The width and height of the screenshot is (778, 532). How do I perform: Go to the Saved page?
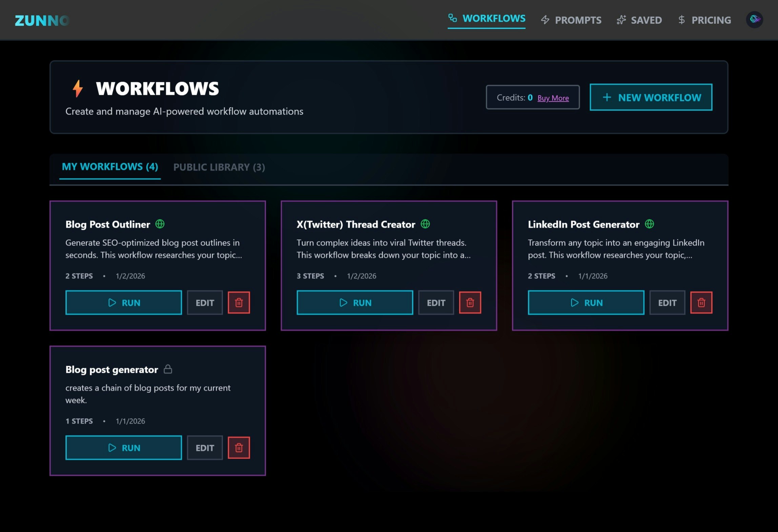point(639,20)
